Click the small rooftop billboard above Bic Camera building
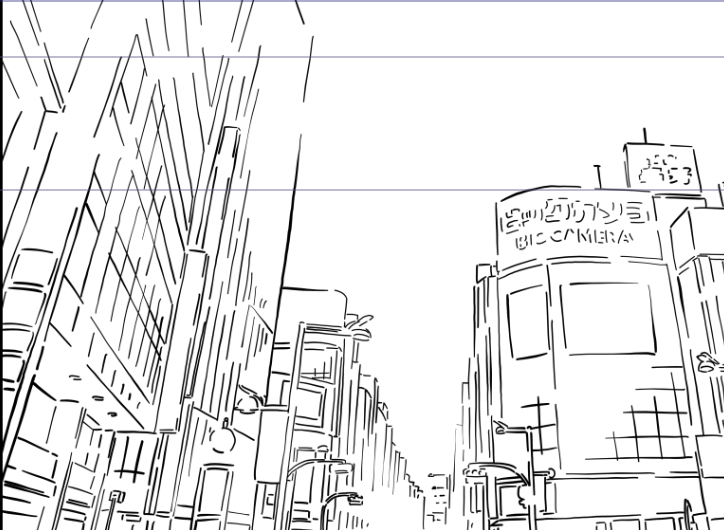The width and height of the screenshot is (724, 530). point(663,168)
